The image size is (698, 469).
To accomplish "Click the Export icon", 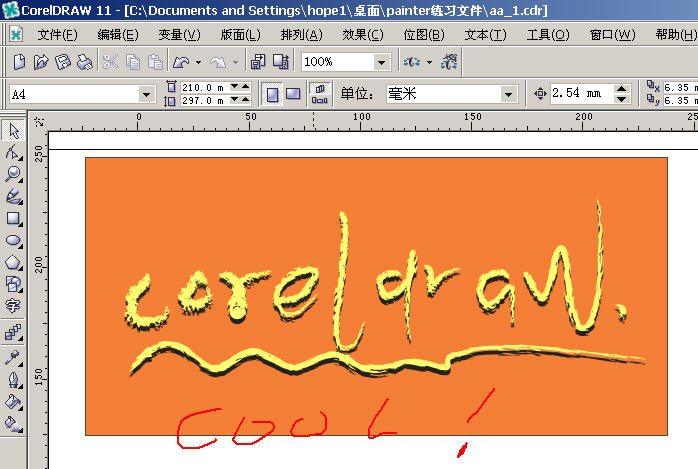I will coord(280,62).
